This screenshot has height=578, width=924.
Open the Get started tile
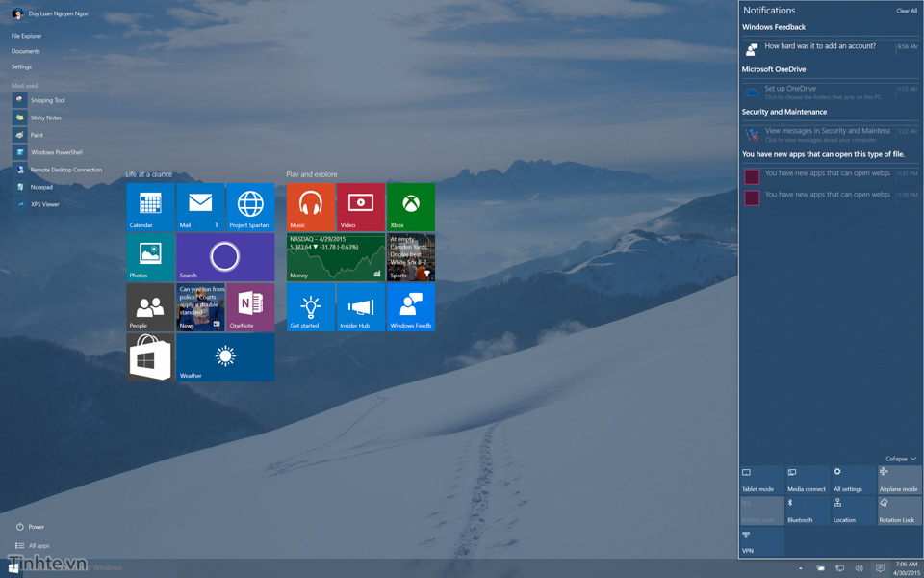pos(311,307)
